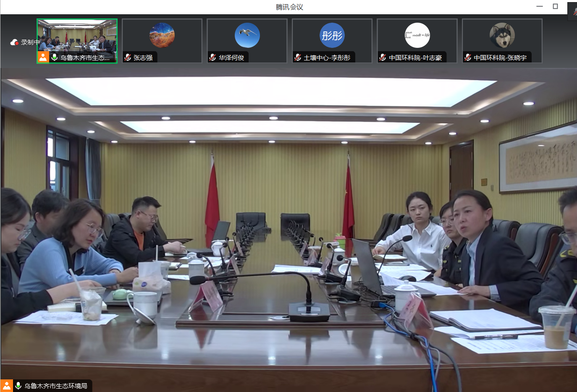Click the muted mic icon of 土壤中心-李彤彤
The width and height of the screenshot is (577, 392).
(298, 57)
